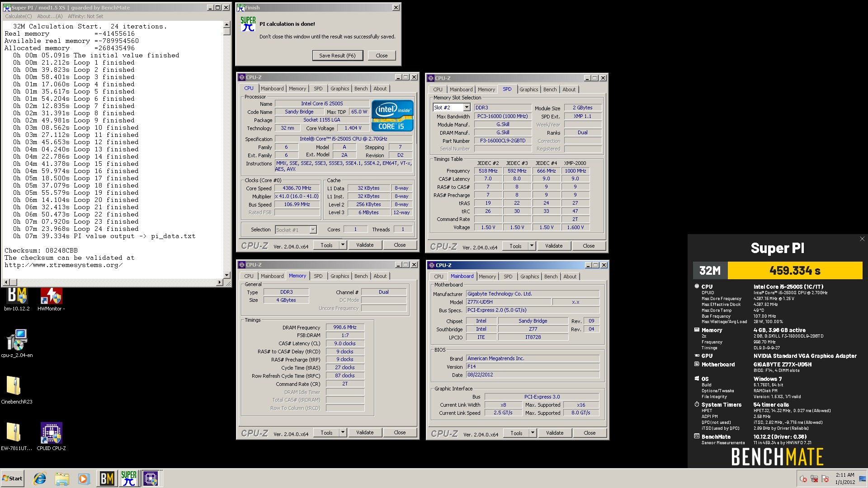Open Tools dropdown arrow in CPU tab window
The image size is (868, 488).
click(343, 245)
